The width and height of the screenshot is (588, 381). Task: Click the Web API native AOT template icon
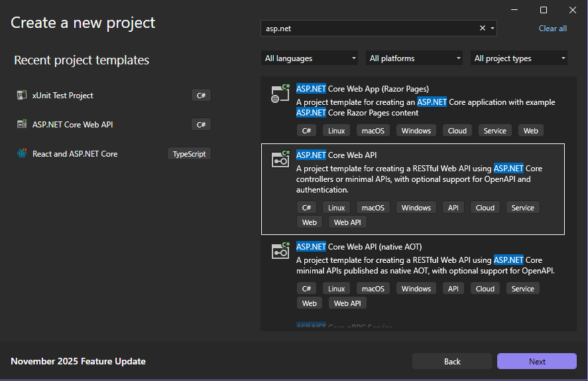[280, 251]
